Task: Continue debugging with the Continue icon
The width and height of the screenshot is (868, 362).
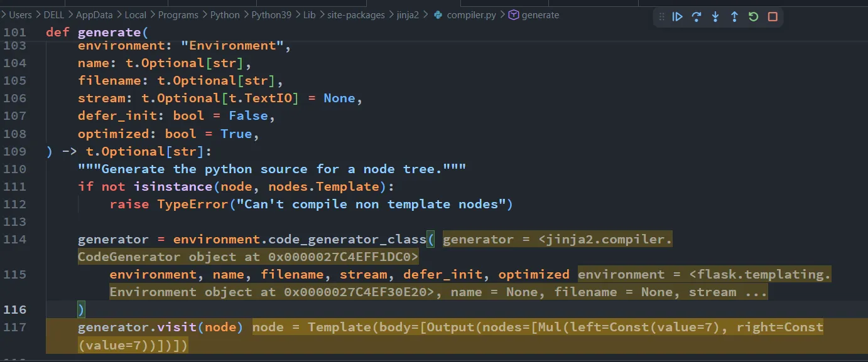Action: coord(677,17)
